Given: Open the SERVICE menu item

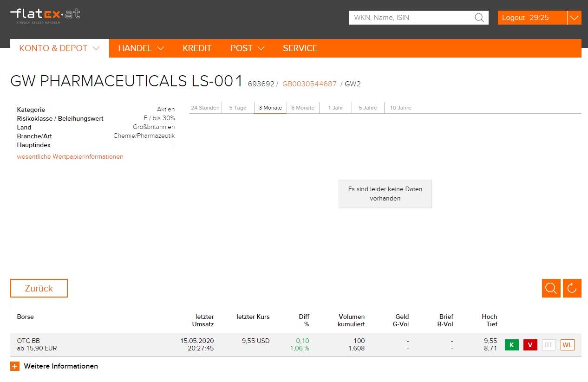Looking at the screenshot, I should (300, 48).
